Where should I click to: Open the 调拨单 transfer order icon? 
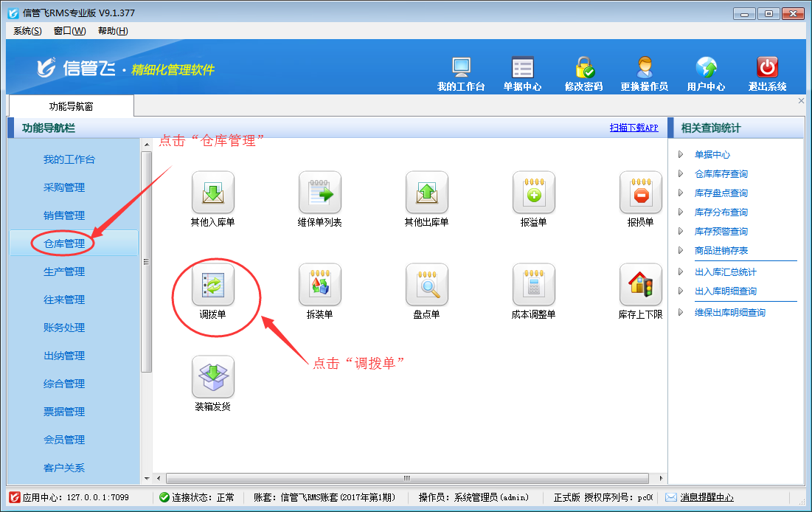coord(212,285)
